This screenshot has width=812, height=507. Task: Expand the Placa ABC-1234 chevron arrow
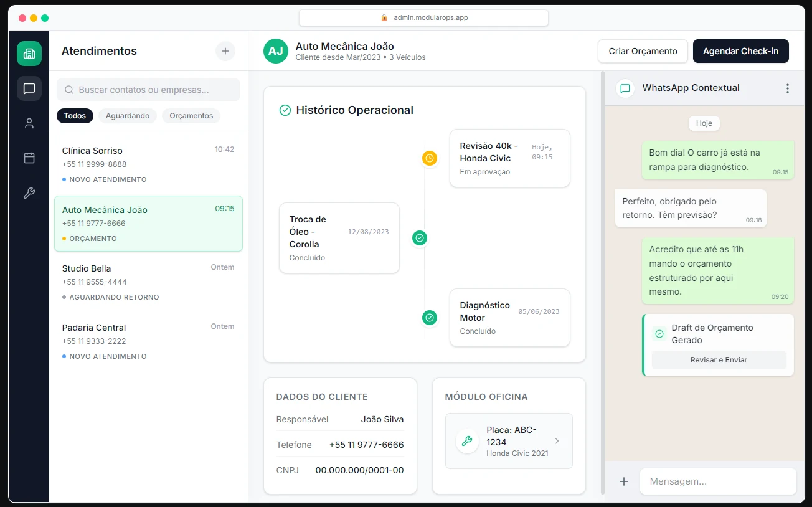(557, 441)
